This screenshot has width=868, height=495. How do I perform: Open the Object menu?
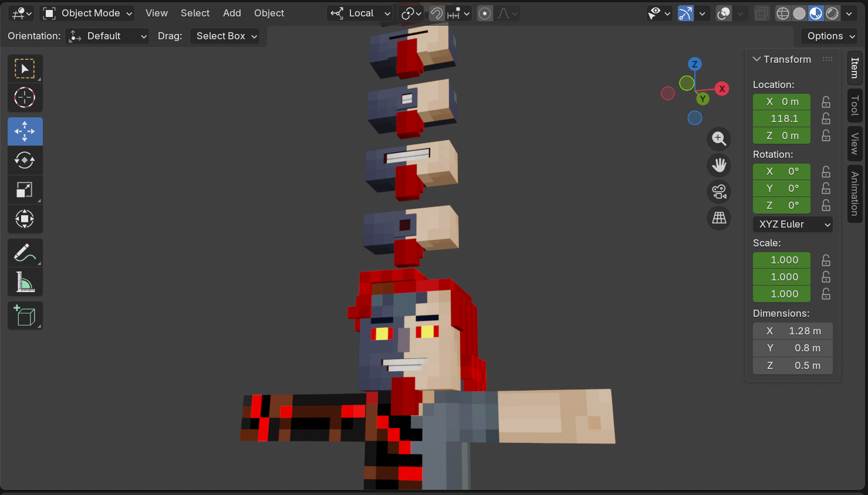pos(269,13)
